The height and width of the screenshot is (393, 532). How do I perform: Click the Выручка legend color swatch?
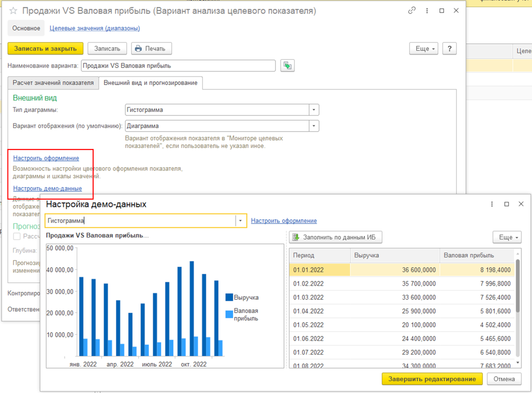point(229,297)
